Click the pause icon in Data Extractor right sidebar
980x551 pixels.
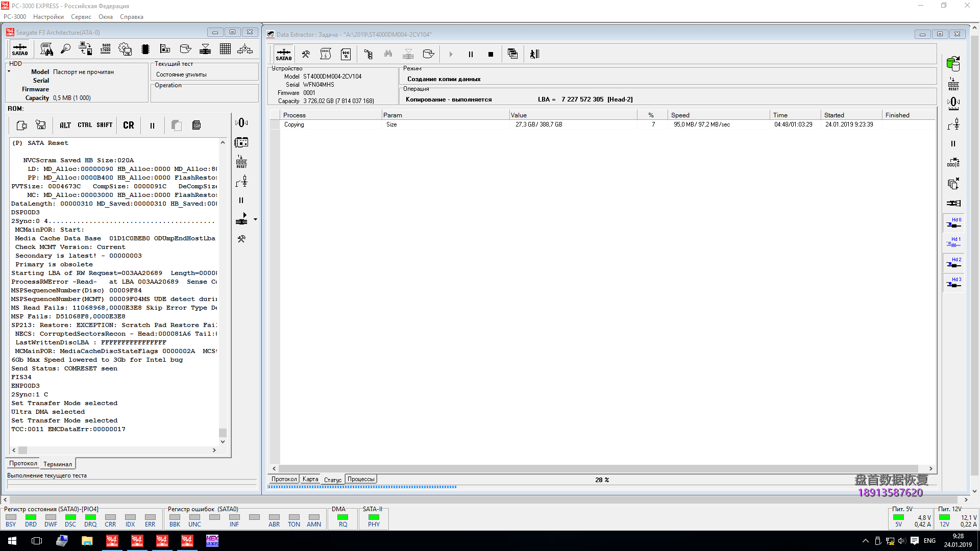pyautogui.click(x=953, y=144)
